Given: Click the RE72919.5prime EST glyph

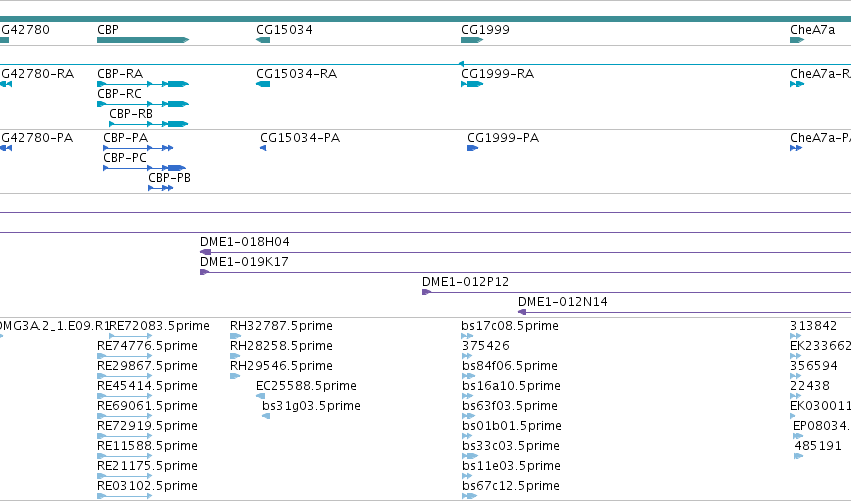Looking at the screenshot, I should 124,436.
